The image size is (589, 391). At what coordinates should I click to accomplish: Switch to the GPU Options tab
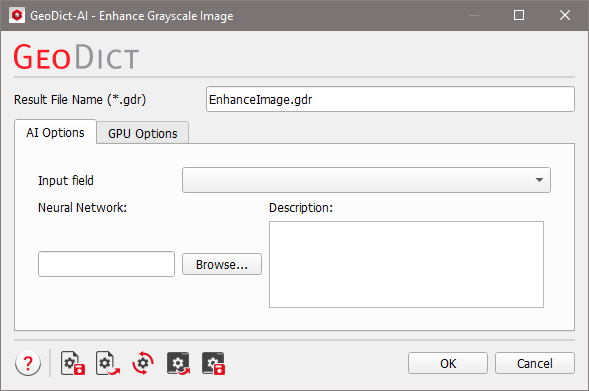coord(143,133)
